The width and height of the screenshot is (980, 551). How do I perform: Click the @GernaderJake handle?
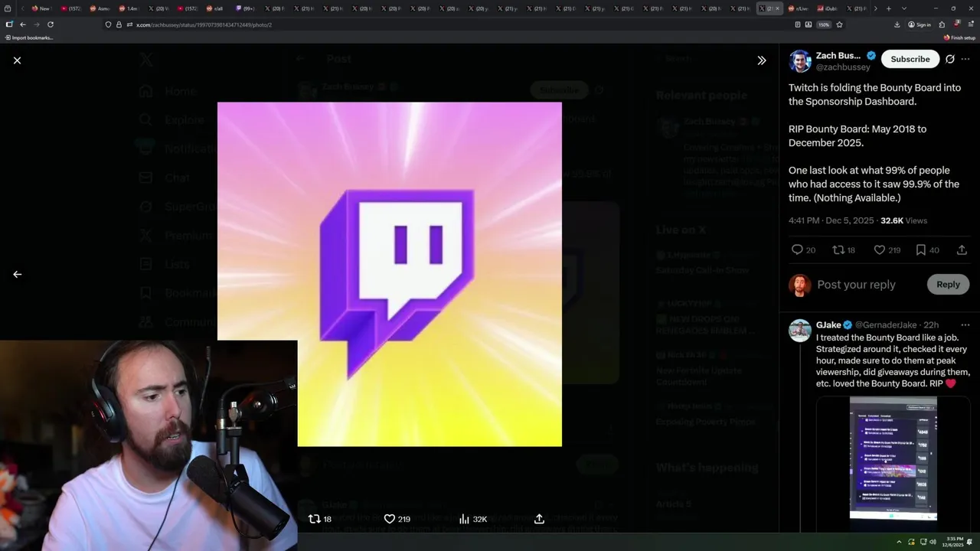pos(887,325)
